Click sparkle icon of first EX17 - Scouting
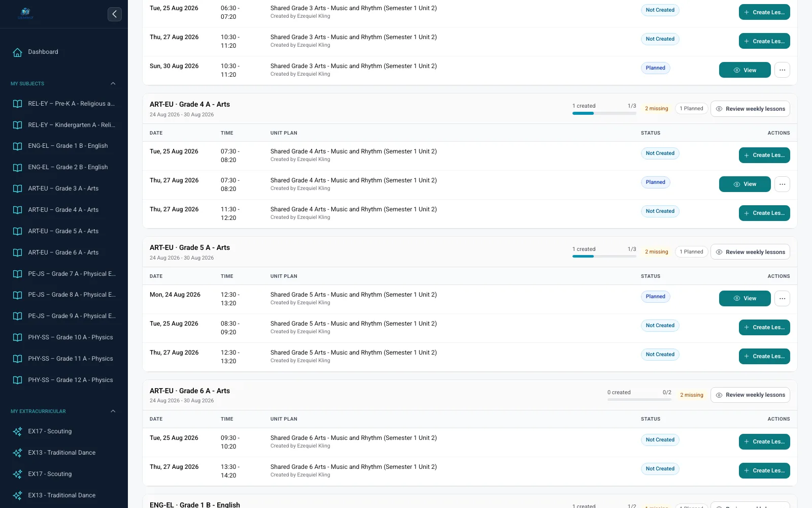The image size is (812, 508). pyautogui.click(x=17, y=431)
